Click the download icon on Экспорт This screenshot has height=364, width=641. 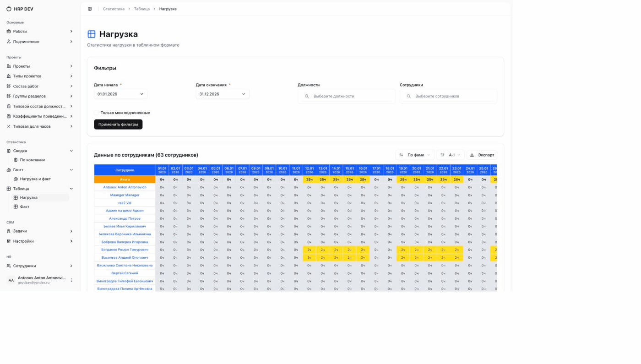[x=472, y=155]
